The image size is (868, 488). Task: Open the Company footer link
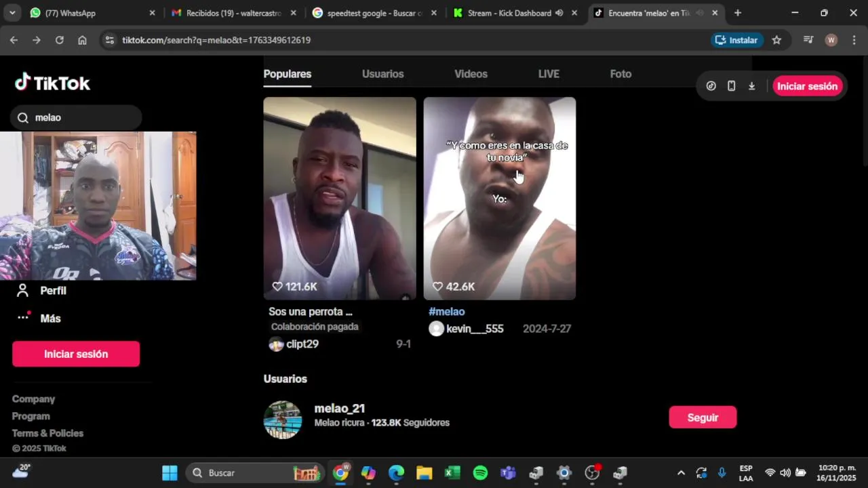(x=33, y=399)
